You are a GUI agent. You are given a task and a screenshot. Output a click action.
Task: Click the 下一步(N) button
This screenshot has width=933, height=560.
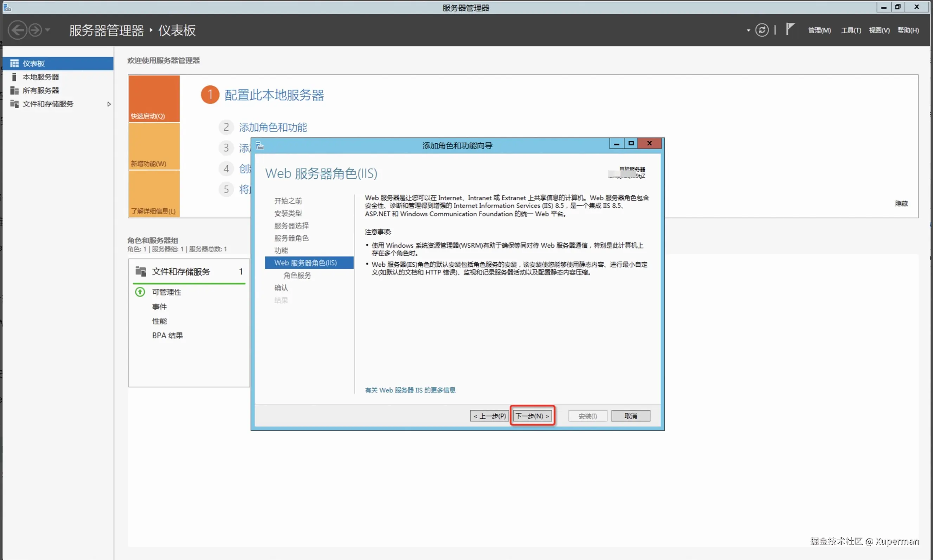532,416
